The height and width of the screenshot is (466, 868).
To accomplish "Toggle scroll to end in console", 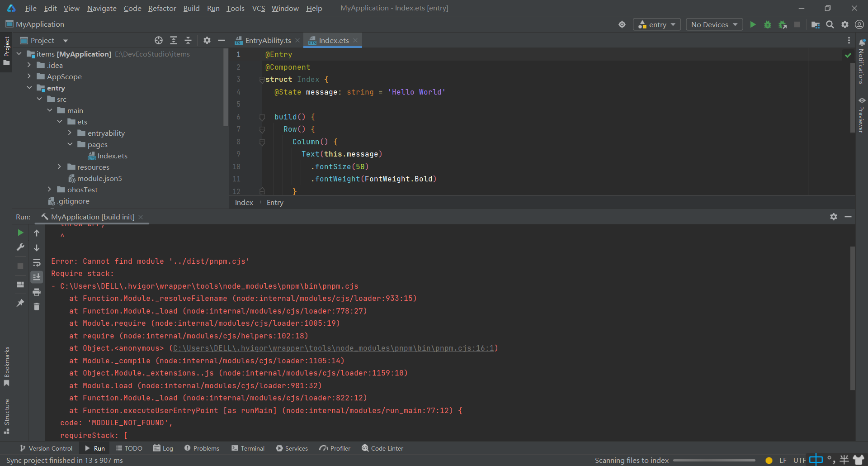I will 37,277.
